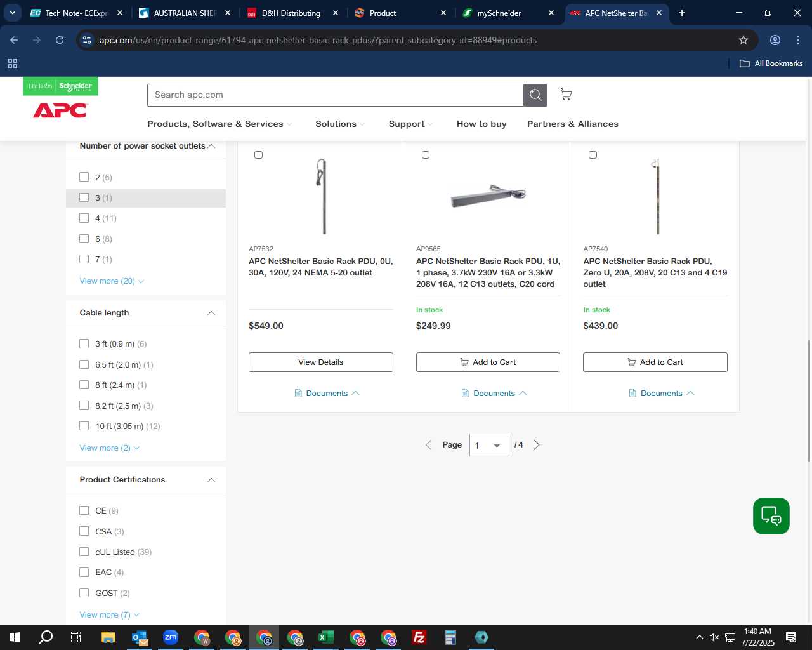812x650 pixels.
Task: Switch to Tech Note ECExpress tab
Action: (x=75, y=13)
